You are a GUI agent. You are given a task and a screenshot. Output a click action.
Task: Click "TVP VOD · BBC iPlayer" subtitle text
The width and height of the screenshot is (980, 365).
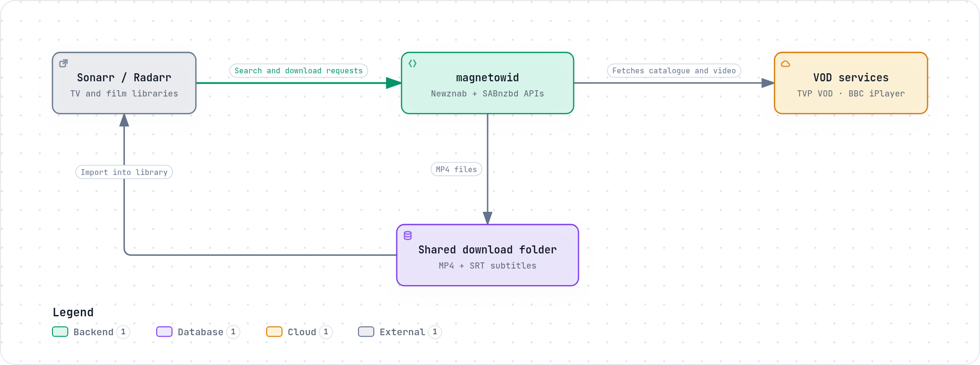point(851,94)
